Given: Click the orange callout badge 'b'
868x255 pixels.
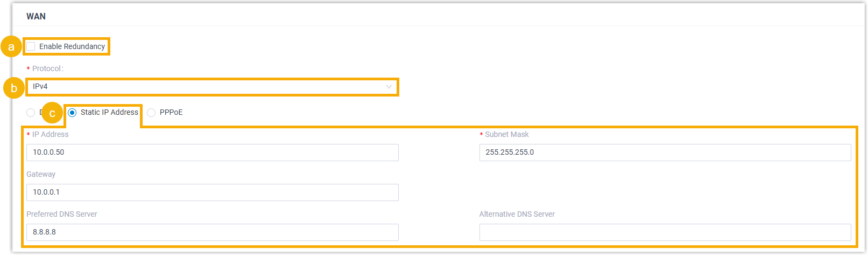Looking at the screenshot, I should pyautogui.click(x=14, y=88).
